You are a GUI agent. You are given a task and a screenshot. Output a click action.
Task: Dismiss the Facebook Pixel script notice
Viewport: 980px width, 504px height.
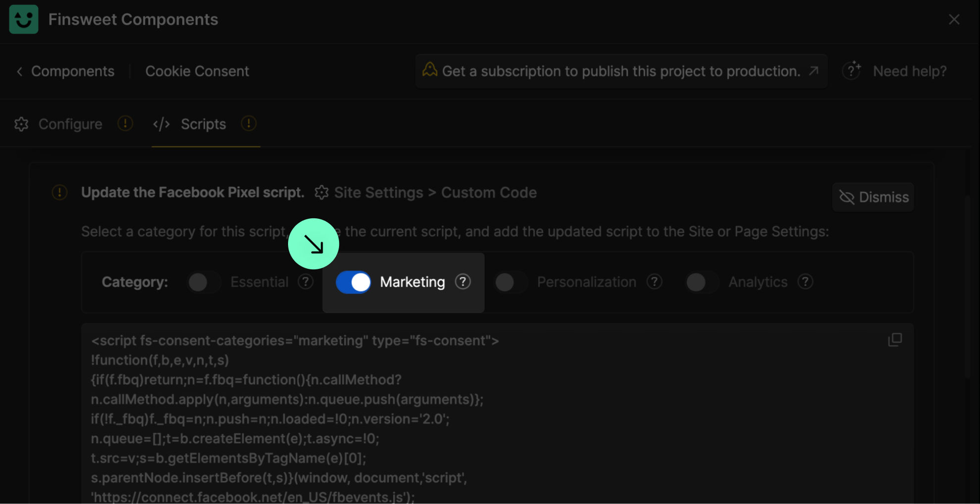(873, 197)
